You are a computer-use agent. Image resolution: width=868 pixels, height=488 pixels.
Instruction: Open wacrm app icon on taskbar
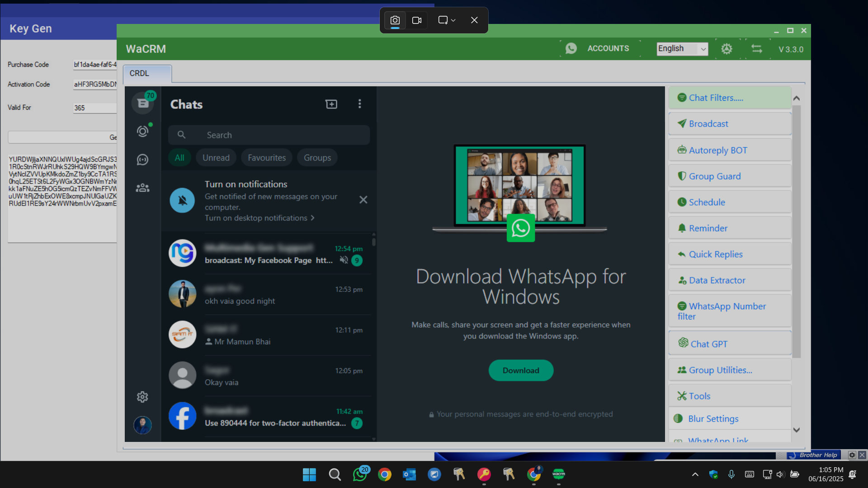[x=559, y=474]
